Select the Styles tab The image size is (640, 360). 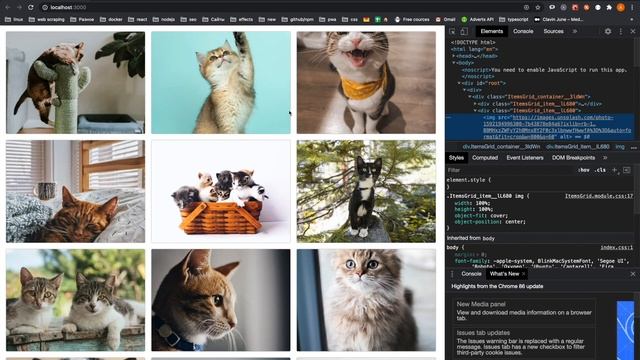click(x=456, y=158)
